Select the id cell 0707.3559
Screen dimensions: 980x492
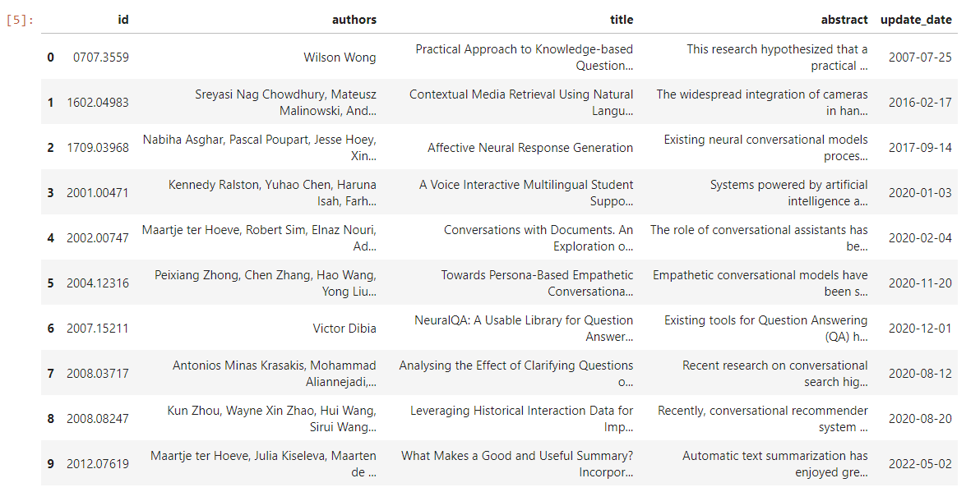click(100, 57)
